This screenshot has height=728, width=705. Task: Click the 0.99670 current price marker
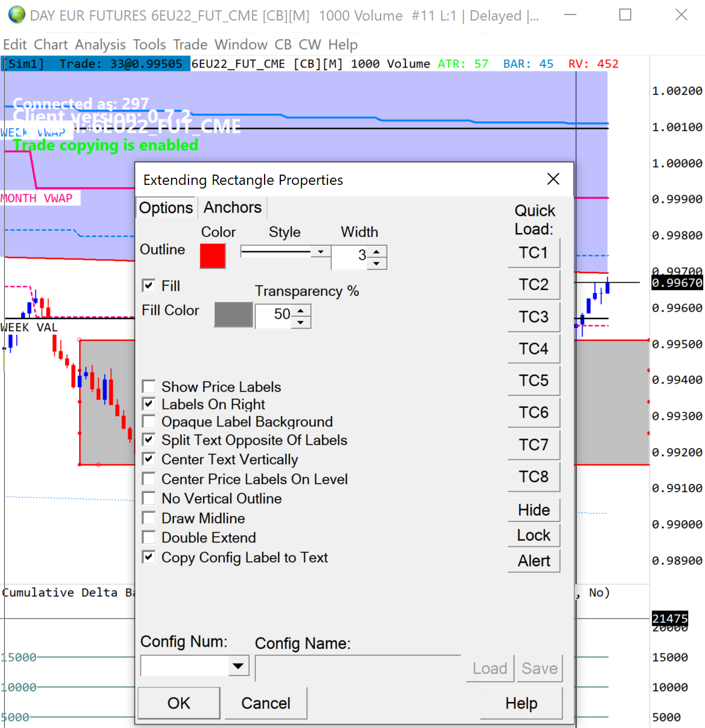(x=677, y=283)
